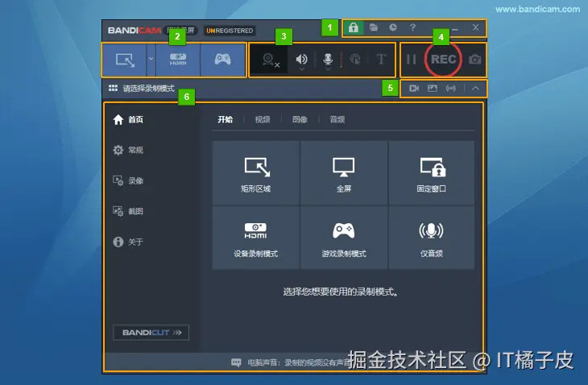The height and width of the screenshot is (385, 588).
Task: Minimize the Bandicam window
Action: click(455, 28)
